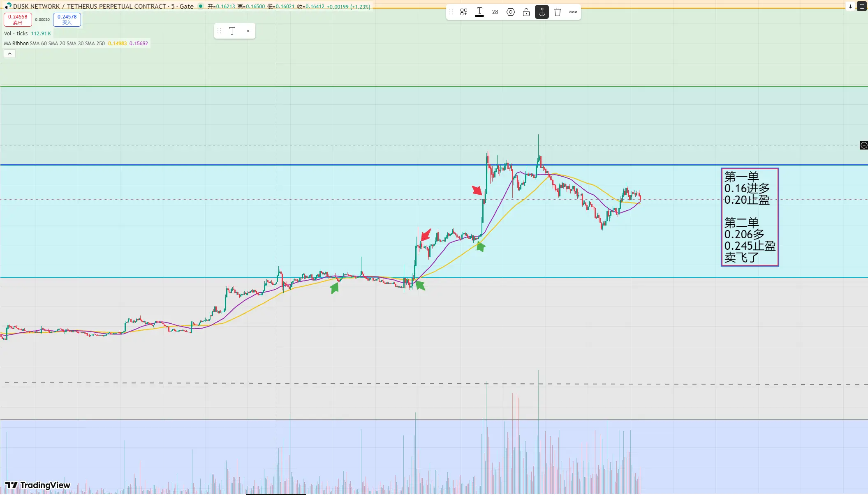Select the T text tool
Viewport: 868px width, 495px height.
(232, 31)
